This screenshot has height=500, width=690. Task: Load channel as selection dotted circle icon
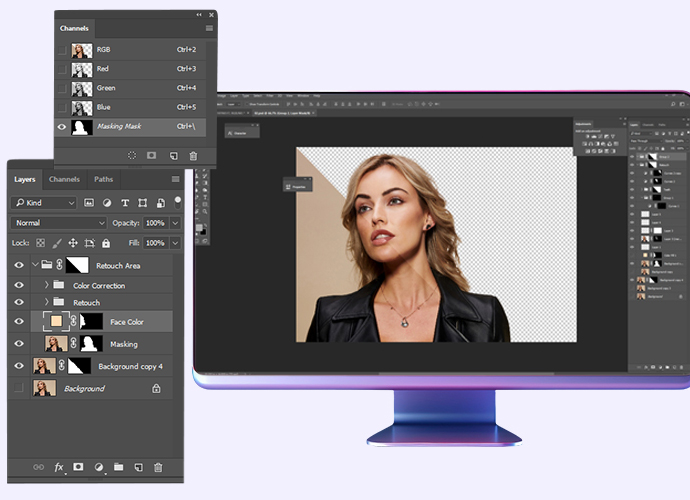[131, 155]
